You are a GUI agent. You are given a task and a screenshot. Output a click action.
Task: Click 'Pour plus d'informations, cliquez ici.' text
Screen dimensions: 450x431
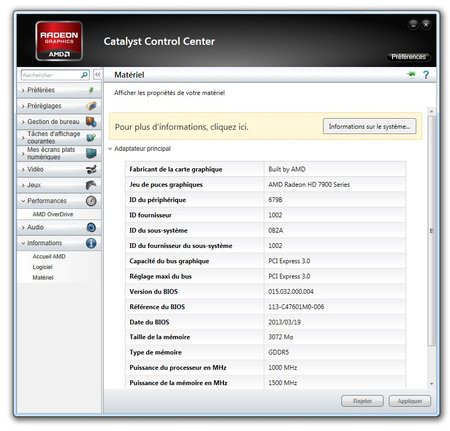point(181,127)
